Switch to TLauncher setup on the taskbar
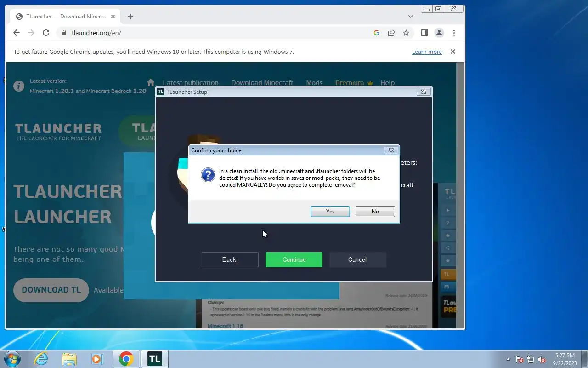Image resolution: width=588 pixels, height=368 pixels. click(x=155, y=359)
